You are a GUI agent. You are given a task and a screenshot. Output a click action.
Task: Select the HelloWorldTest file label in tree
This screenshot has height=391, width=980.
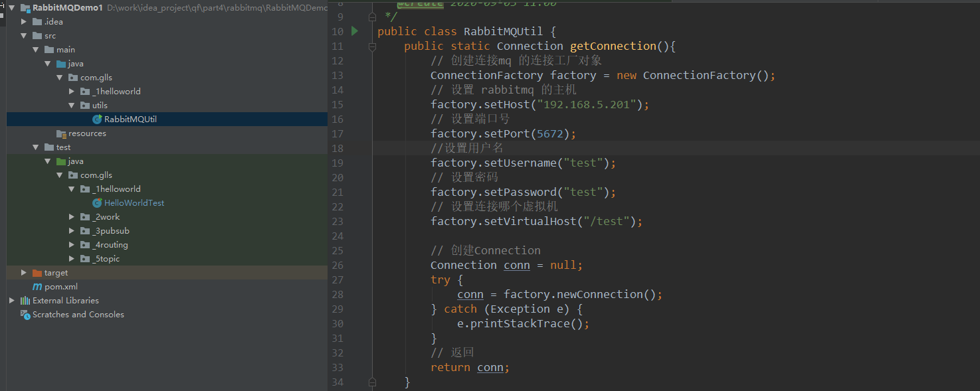point(134,203)
